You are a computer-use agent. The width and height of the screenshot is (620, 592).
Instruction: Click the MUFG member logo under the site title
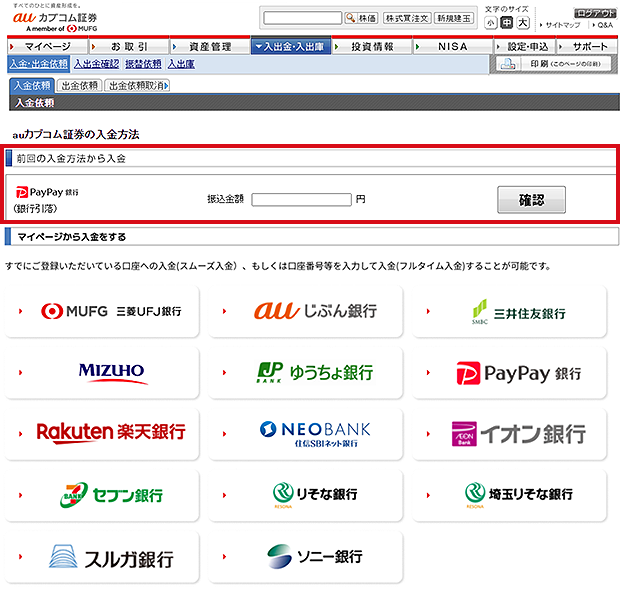62,28
